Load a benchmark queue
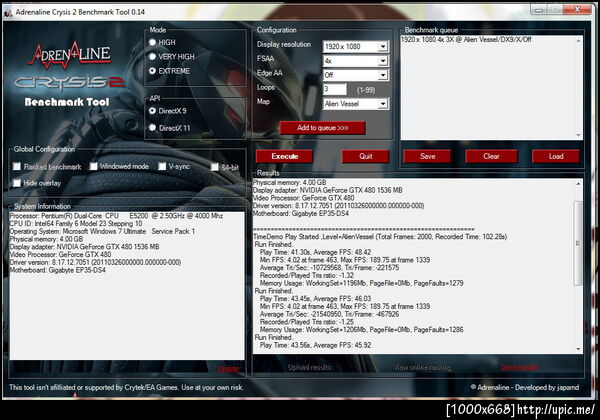The width and height of the screenshot is (600, 420). pyautogui.click(x=556, y=156)
